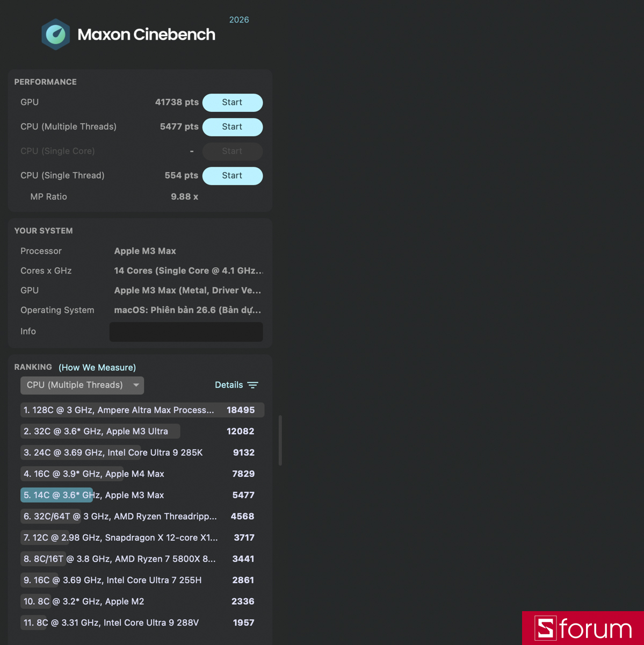Click the Operating System label
644x645 pixels.
57,310
